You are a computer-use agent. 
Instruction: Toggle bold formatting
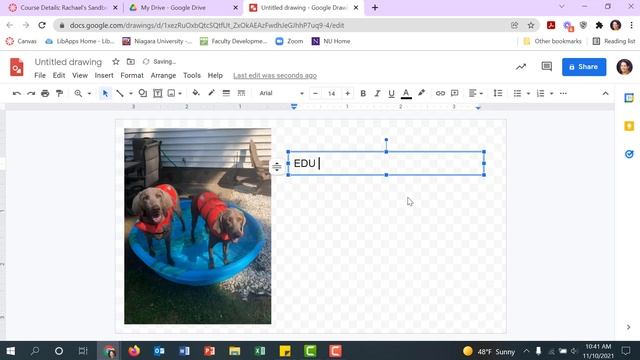coord(363,93)
